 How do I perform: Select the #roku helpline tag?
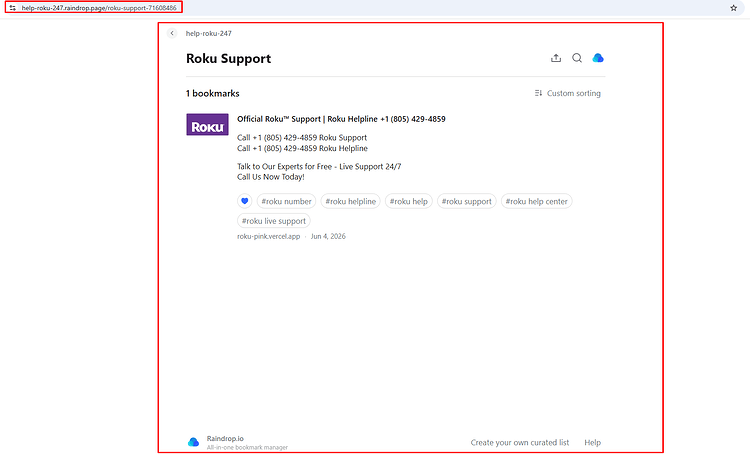tap(351, 201)
